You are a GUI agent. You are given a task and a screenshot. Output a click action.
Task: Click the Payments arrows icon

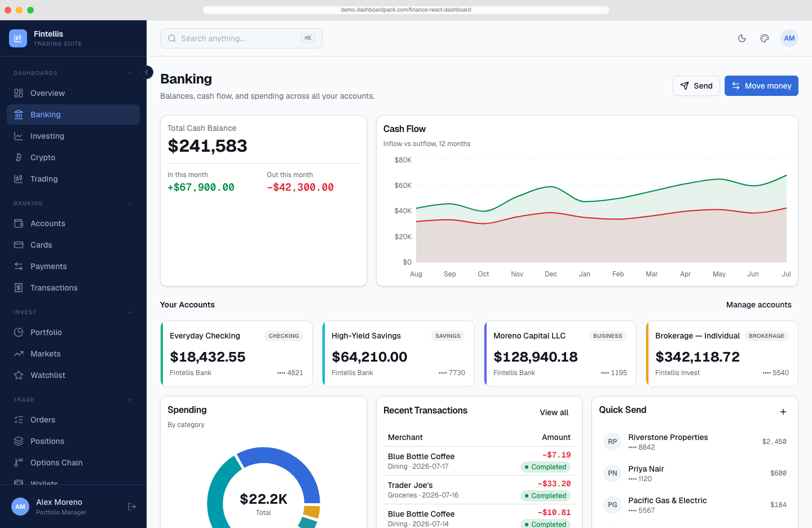click(x=19, y=266)
